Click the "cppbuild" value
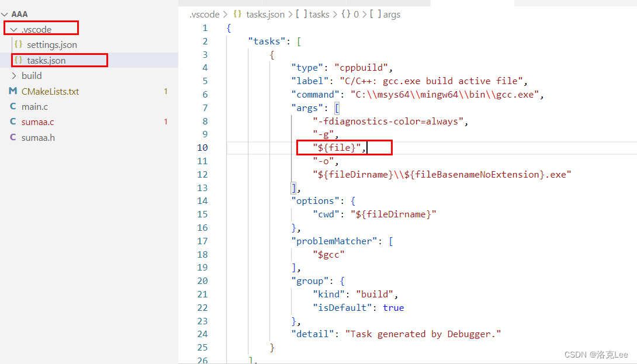Screen dimensions: 637x364 tap(361, 68)
